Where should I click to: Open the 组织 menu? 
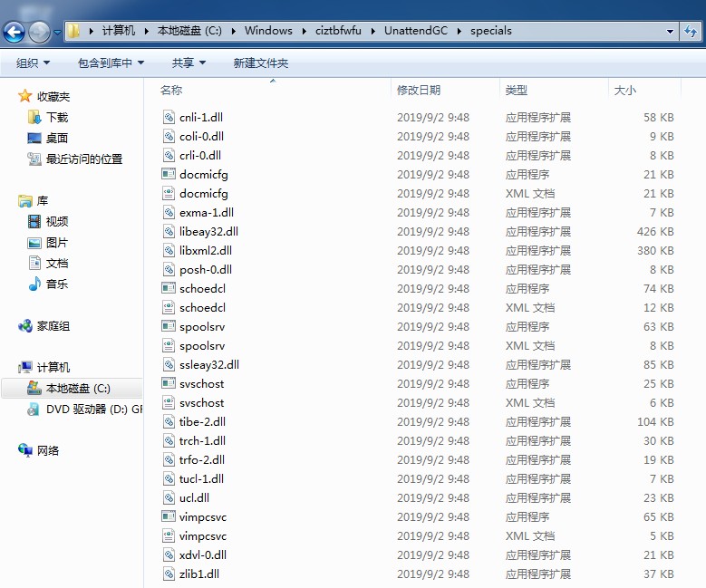(33, 63)
